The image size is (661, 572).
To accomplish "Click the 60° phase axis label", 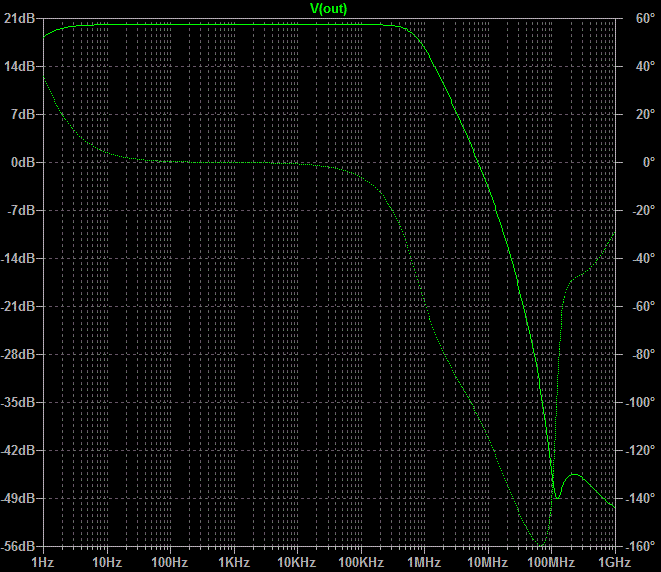I will [x=645, y=19].
